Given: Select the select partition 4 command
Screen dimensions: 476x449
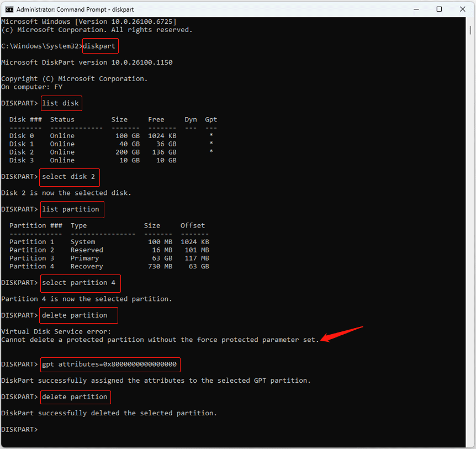Looking at the screenshot, I should pos(80,283).
